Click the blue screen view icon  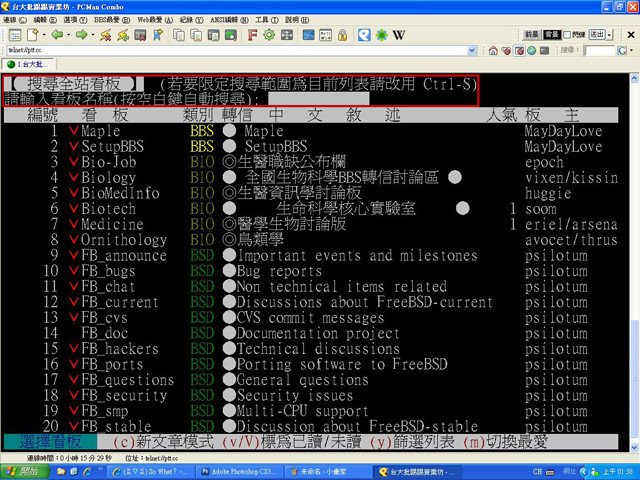click(309, 35)
